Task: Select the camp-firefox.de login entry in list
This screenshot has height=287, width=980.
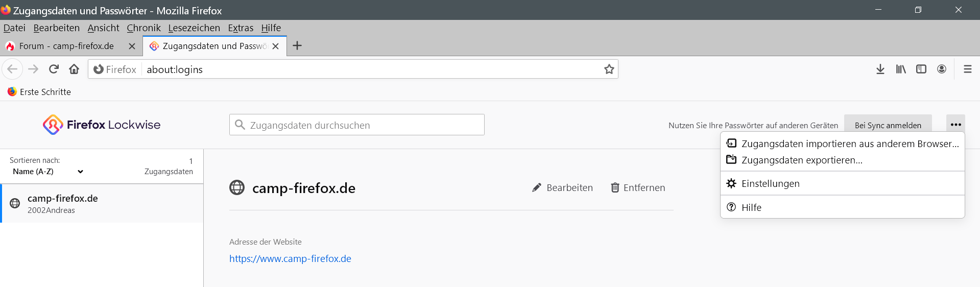Action: coord(102,204)
